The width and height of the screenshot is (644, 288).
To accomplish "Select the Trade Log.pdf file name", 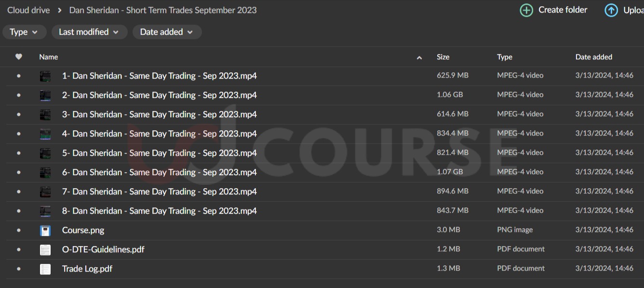I will [87, 269].
